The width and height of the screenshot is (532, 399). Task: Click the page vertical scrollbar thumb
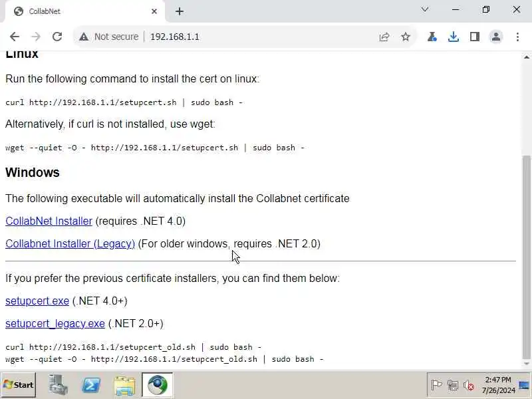[x=526, y=257]
